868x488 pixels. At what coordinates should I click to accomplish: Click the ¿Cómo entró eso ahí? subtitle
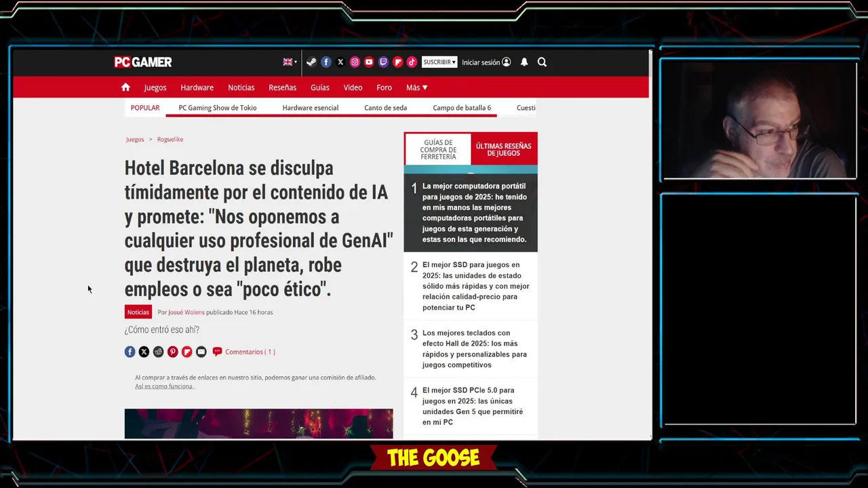pos(161,330)
